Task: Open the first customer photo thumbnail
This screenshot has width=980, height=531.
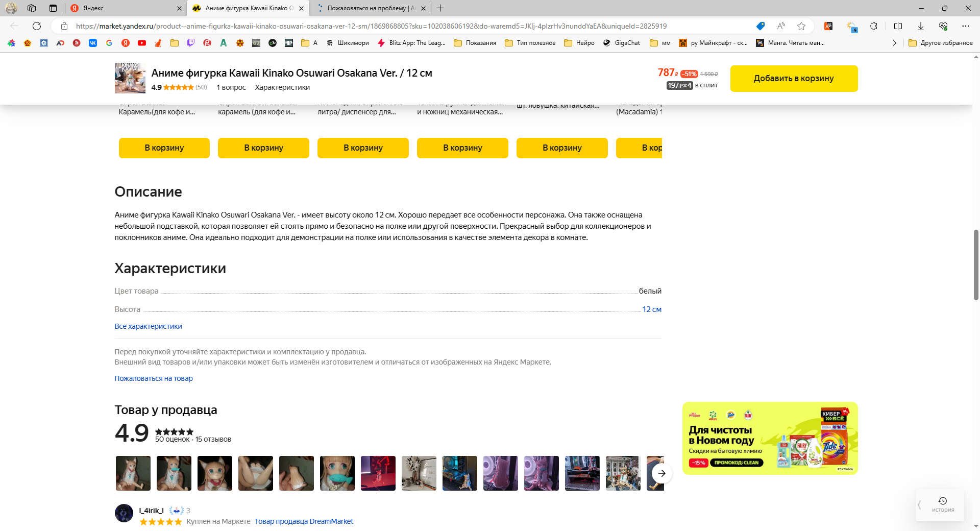Action: (x=133, y=473)
